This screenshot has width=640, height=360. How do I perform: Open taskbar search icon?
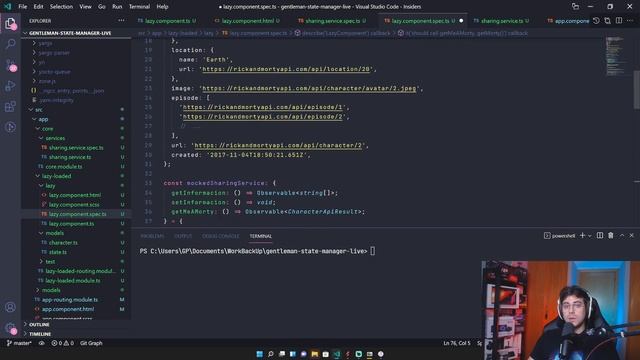point(270,354)
